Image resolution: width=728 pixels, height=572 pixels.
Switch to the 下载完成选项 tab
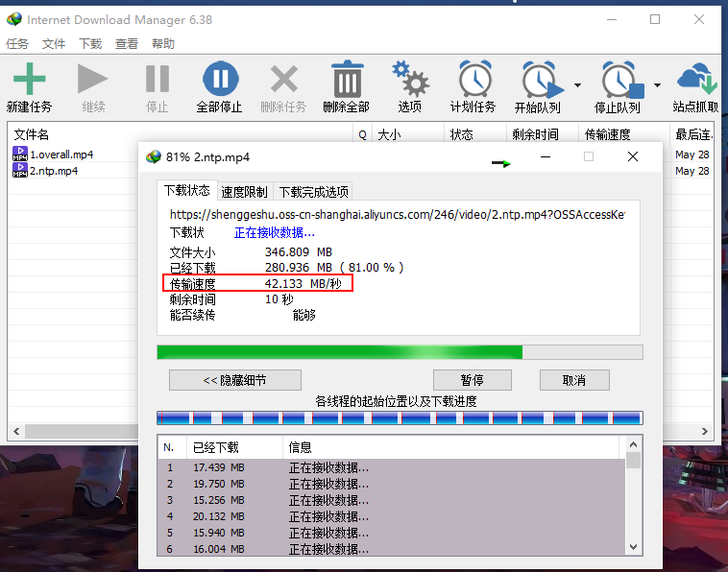coord(313,192)
